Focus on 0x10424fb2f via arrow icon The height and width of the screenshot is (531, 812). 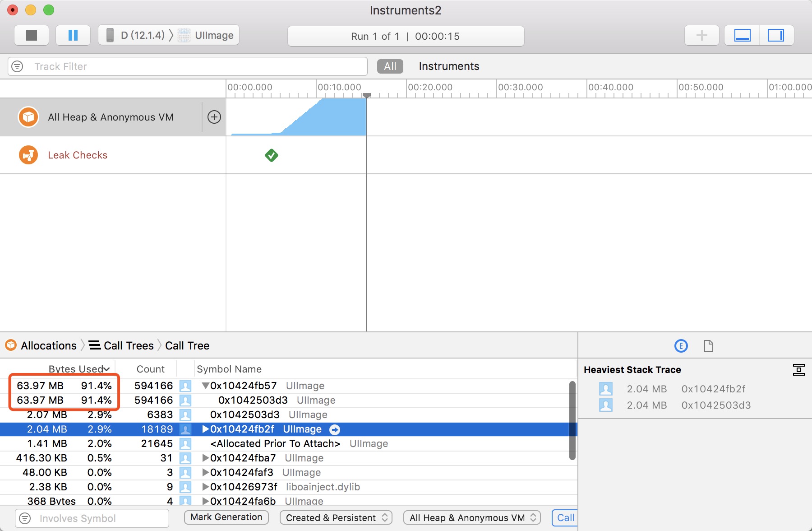click(x=335, y=429)
